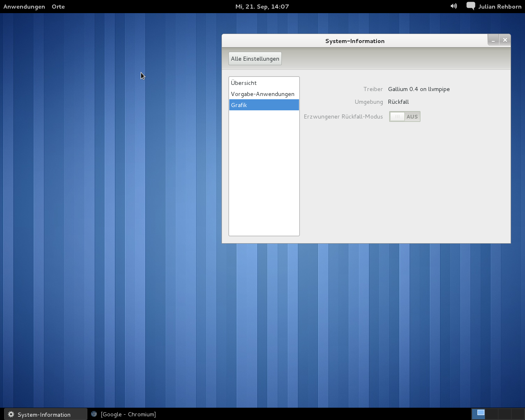
Task: Click the System-Information title bar text
Action: coord(355,41)
